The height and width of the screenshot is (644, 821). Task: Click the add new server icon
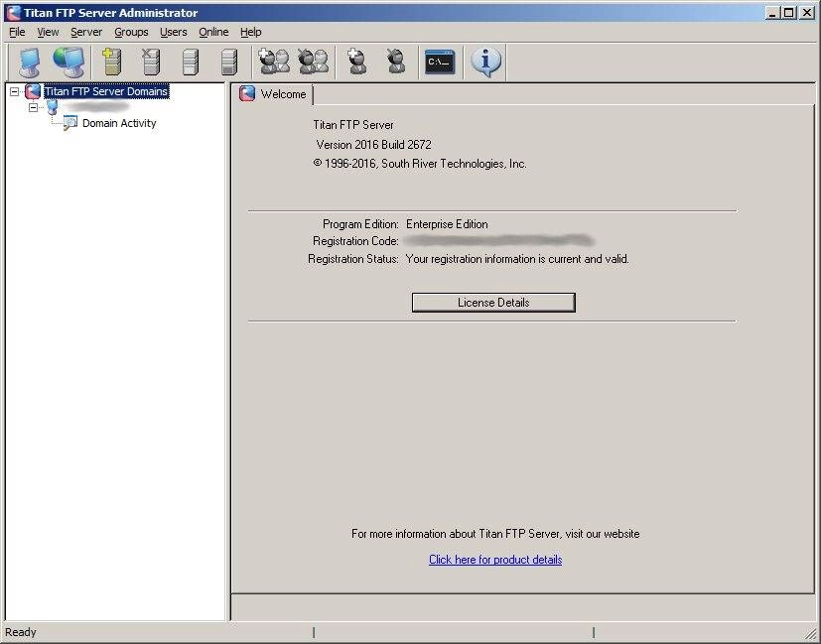(x=112, y=62)
